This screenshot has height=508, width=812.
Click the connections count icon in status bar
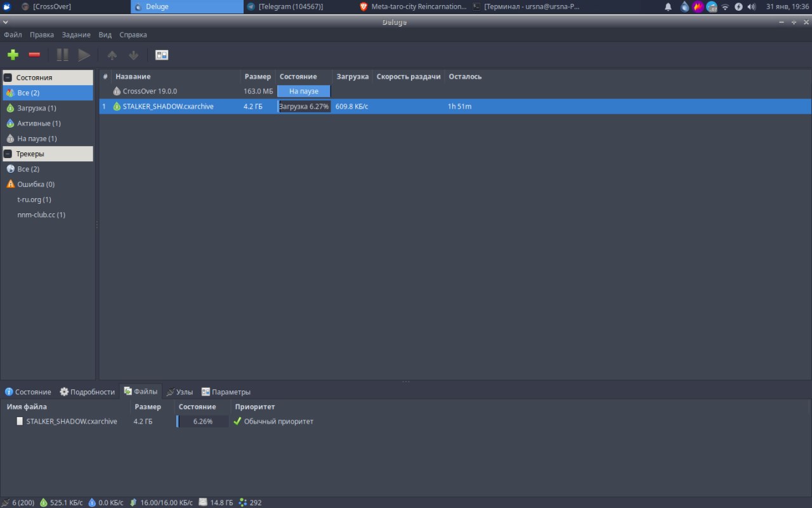tap(6, 502)
